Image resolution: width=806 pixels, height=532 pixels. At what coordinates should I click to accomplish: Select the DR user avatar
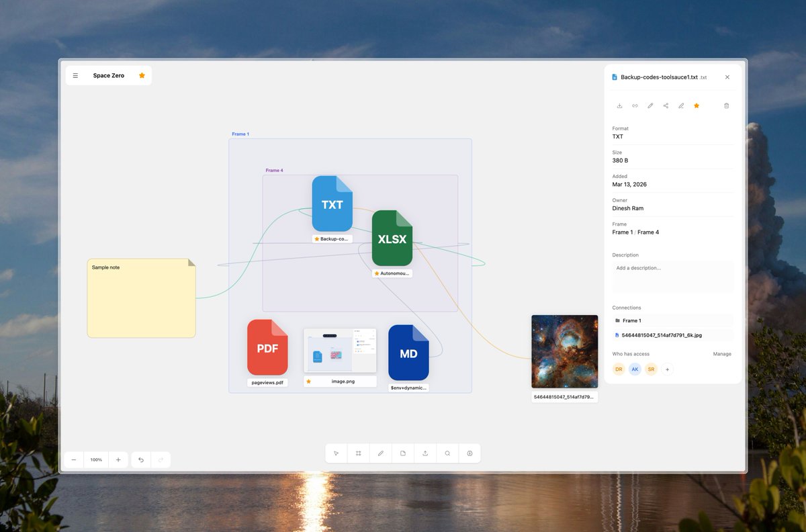pos(619,369)
